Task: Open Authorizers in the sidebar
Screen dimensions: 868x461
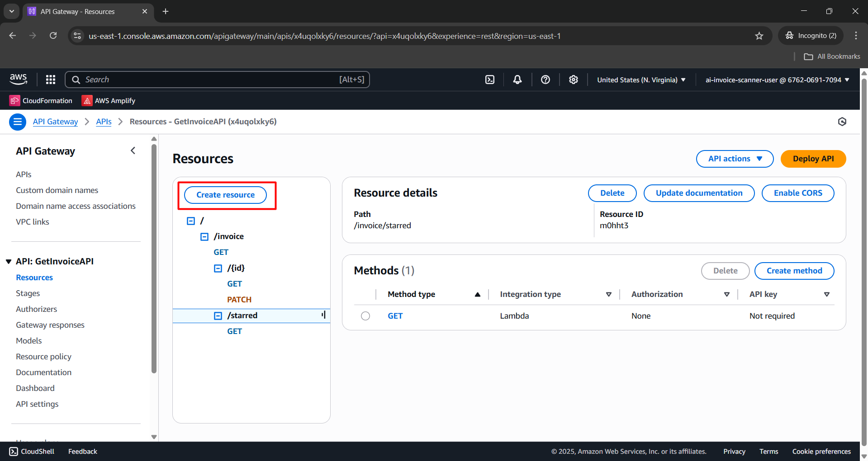Action: [36, 309]
